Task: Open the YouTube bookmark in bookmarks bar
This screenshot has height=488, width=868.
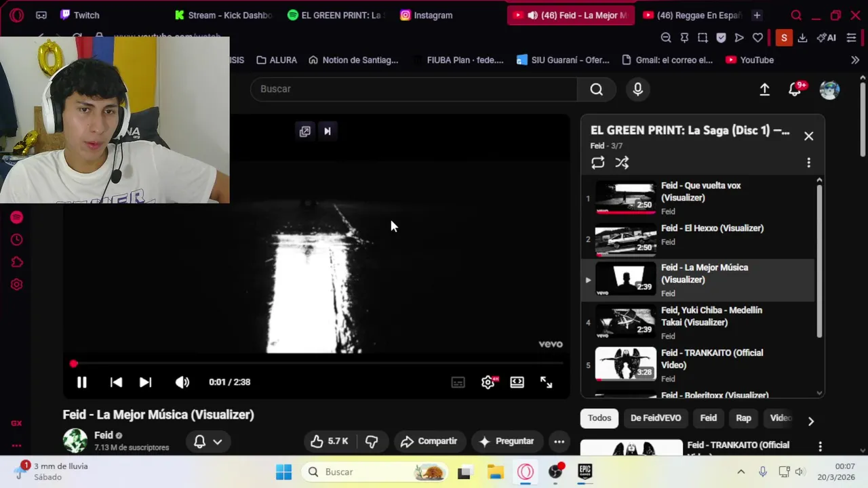Action: [x=749, y=60]
